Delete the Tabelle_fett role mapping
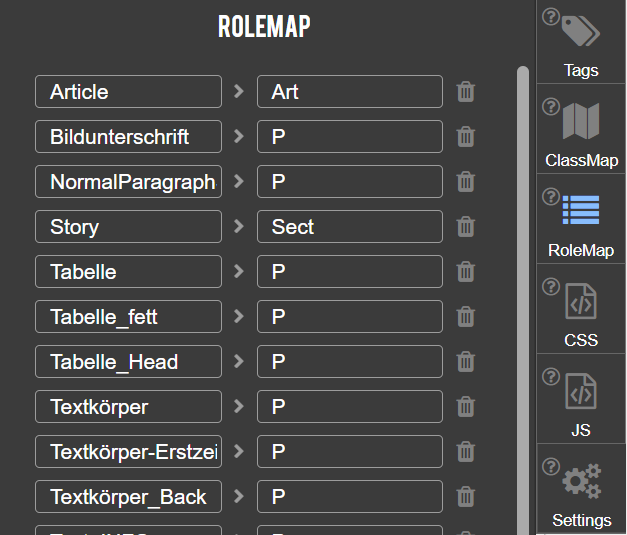 [x=466, y=317]
